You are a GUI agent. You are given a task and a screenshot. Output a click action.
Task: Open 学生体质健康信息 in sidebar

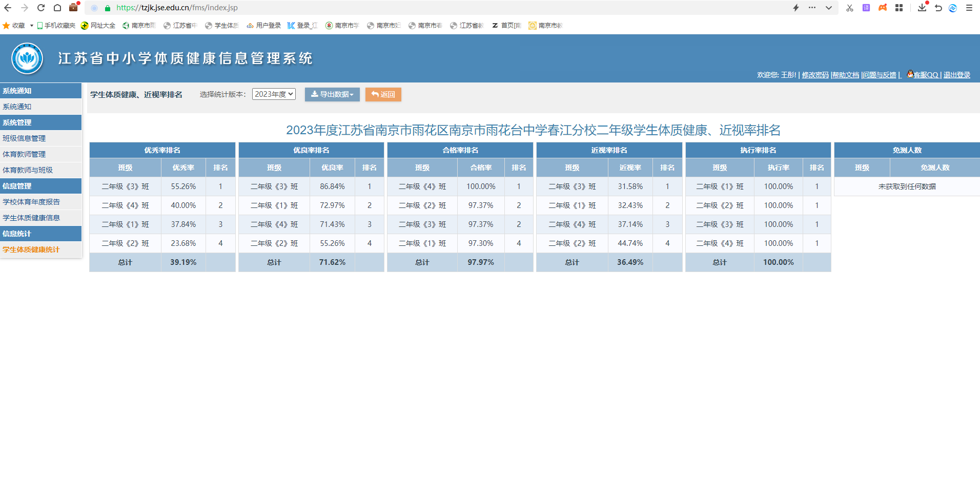coord(41,218)
